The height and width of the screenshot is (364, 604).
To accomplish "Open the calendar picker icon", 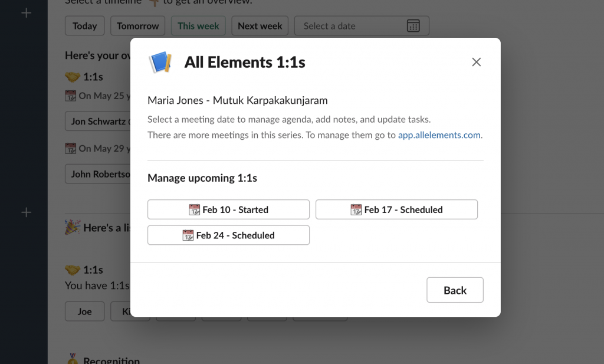I will pos(413,26).
